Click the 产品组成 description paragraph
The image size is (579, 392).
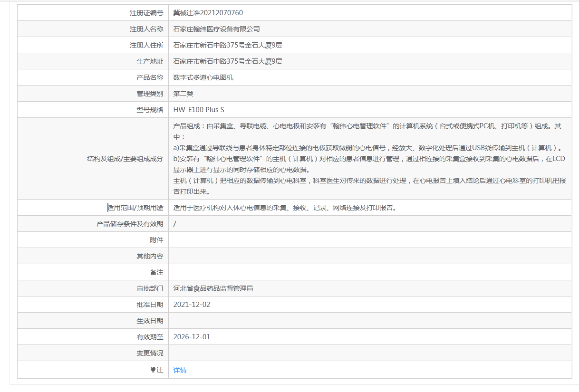[369, 159]
